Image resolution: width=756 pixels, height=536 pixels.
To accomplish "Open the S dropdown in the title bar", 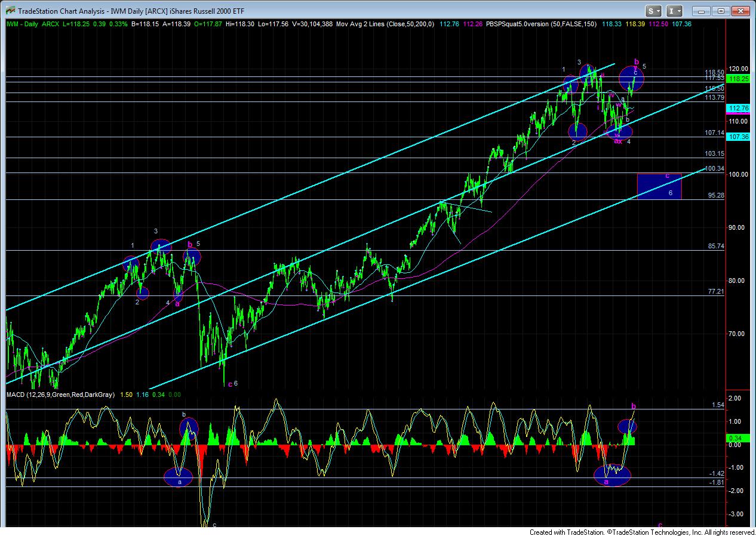I will point(654,11).
